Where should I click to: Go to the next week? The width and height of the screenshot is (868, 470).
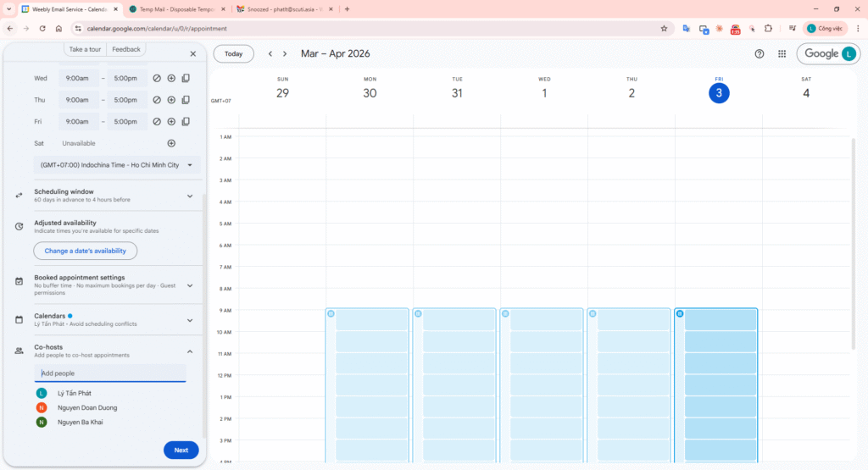pyautogui.click(x=285, y=53)
